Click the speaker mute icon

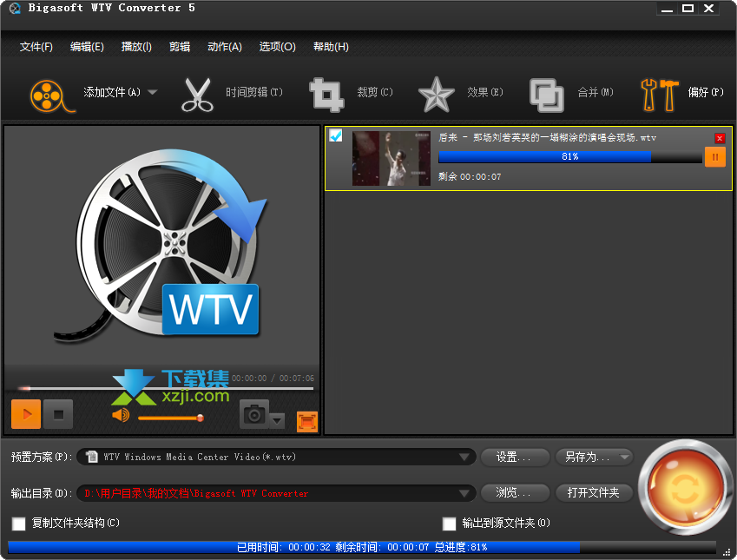pos(121,415)
